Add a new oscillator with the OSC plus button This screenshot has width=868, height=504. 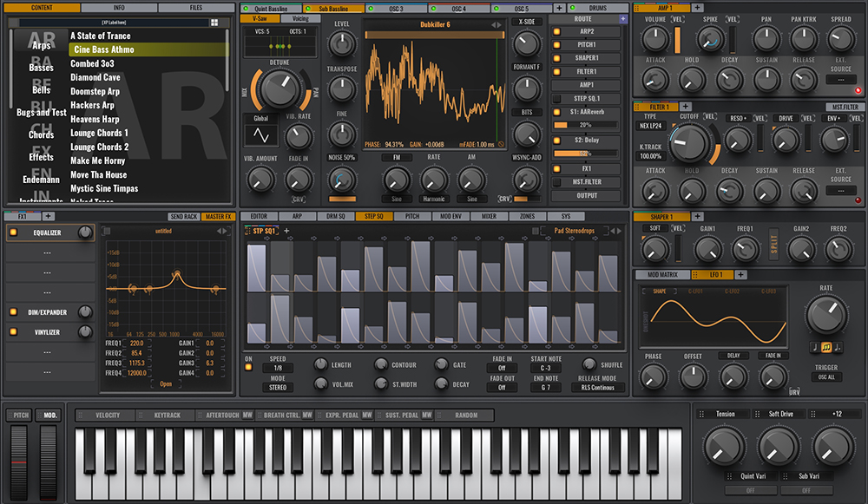[x=559, y=9]
